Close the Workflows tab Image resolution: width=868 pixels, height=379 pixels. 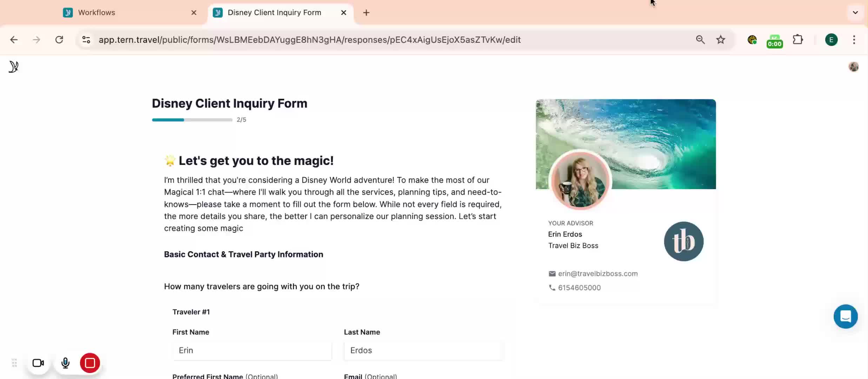click(x=194, y=13)
